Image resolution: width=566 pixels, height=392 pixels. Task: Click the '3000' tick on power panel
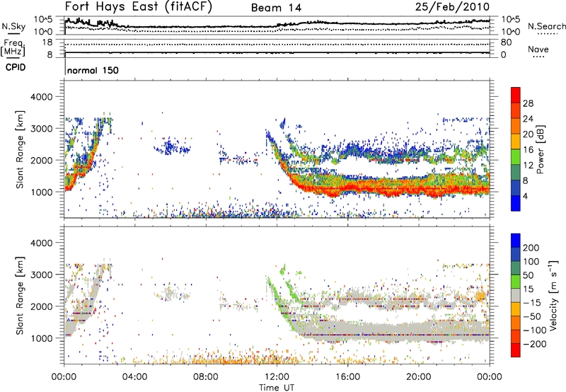point(41,129)
